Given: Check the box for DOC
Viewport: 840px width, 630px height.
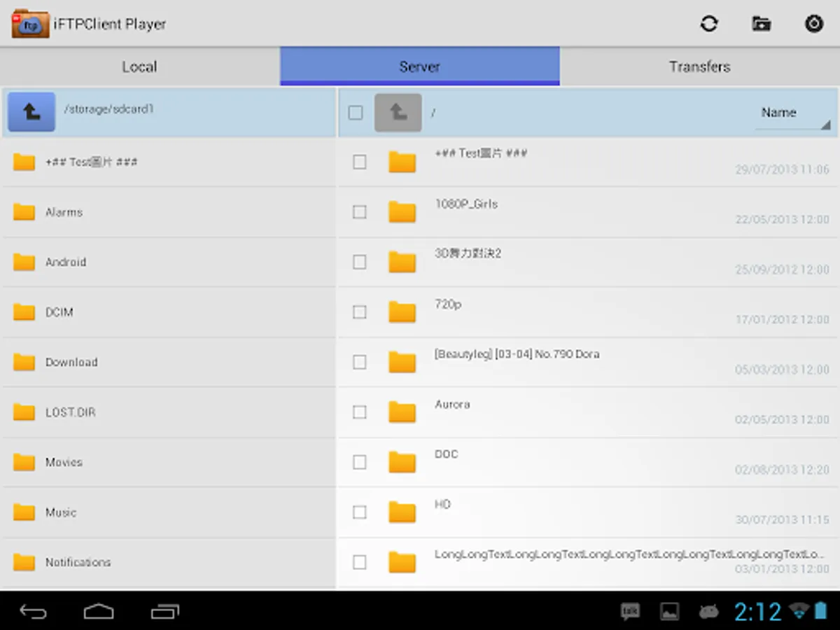Looking at the screenshot, I should pyautogui.click(x=360, y=462).
